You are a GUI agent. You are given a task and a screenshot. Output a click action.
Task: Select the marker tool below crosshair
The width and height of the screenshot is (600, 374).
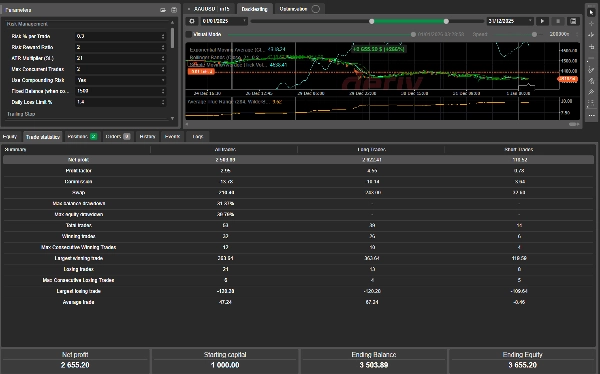click(x=591, y=35)
